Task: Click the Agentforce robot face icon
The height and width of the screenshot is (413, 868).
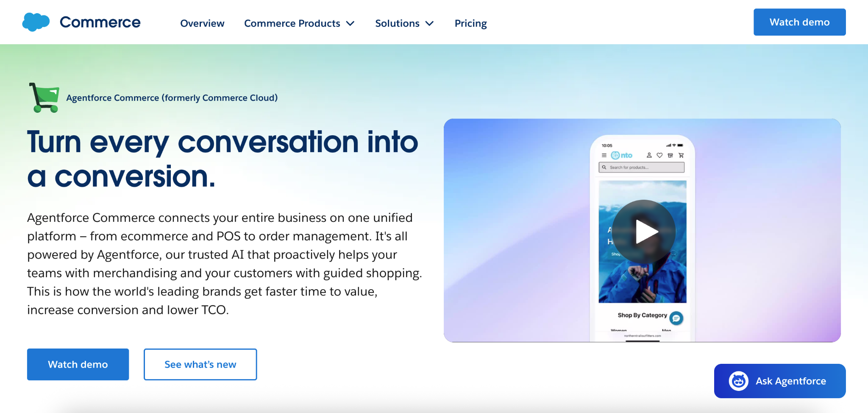Action: point(739,381)
